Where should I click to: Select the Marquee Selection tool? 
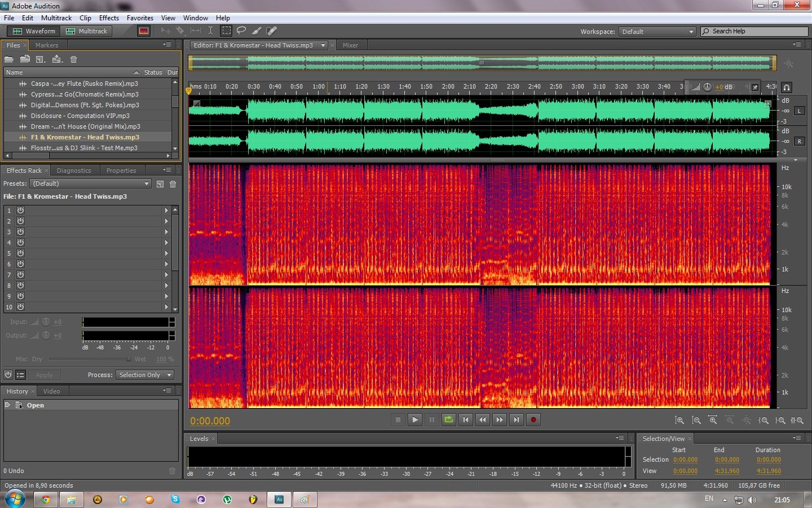click(x=226, y=31)
